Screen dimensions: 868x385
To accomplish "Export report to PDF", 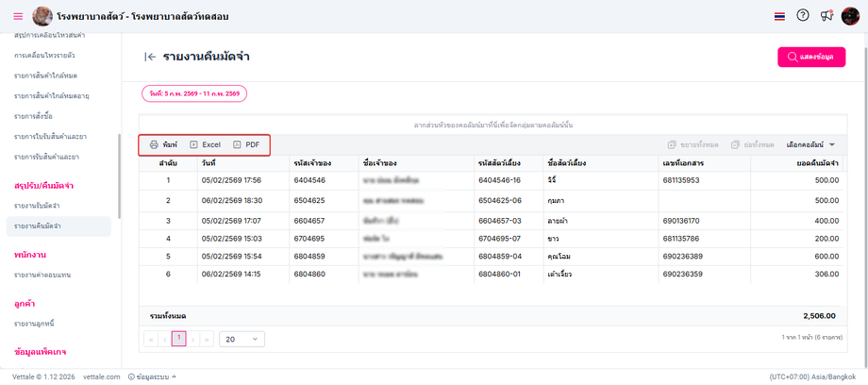I will click(x=246, y=144).
